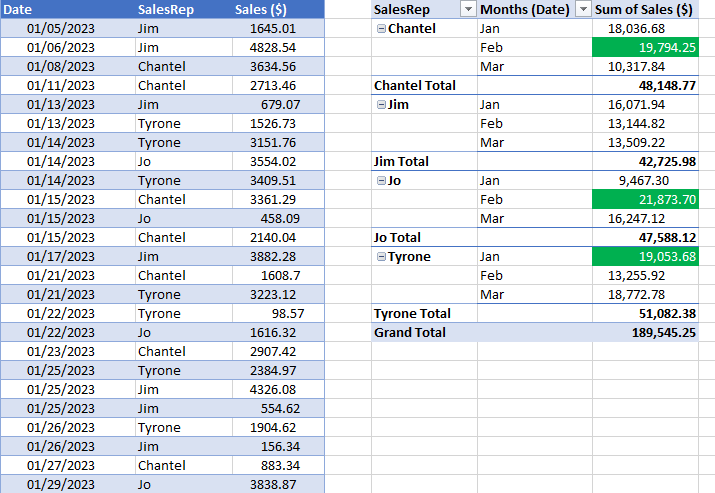
Task: Select the Date column header
Action: (68, 9)
